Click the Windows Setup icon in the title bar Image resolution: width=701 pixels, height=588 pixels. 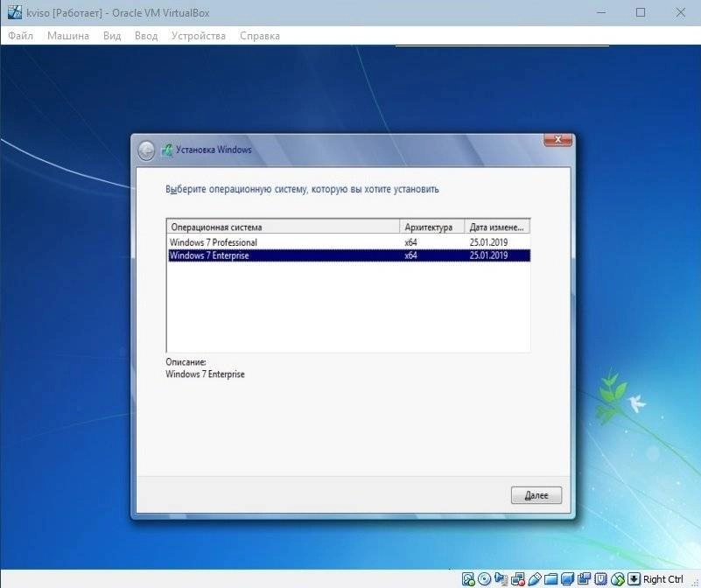[167, 150]
